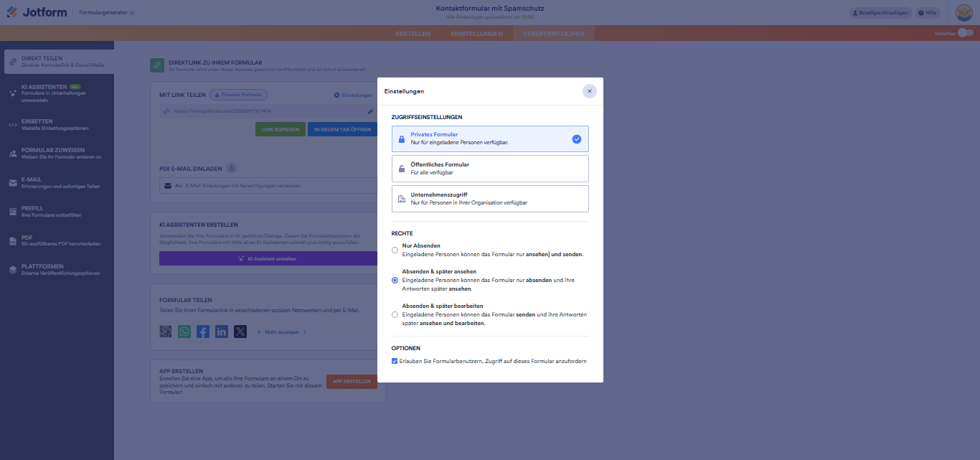Click the pencil edit icon for URL
980x460 pixels.
coord(370,111)
